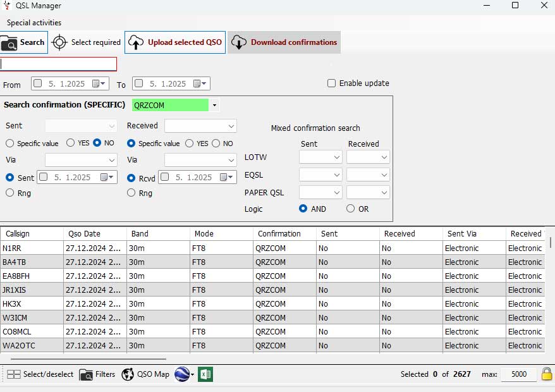The image size is (555, 392).
Task: Open the Received value dropdown
Action: 200,126
